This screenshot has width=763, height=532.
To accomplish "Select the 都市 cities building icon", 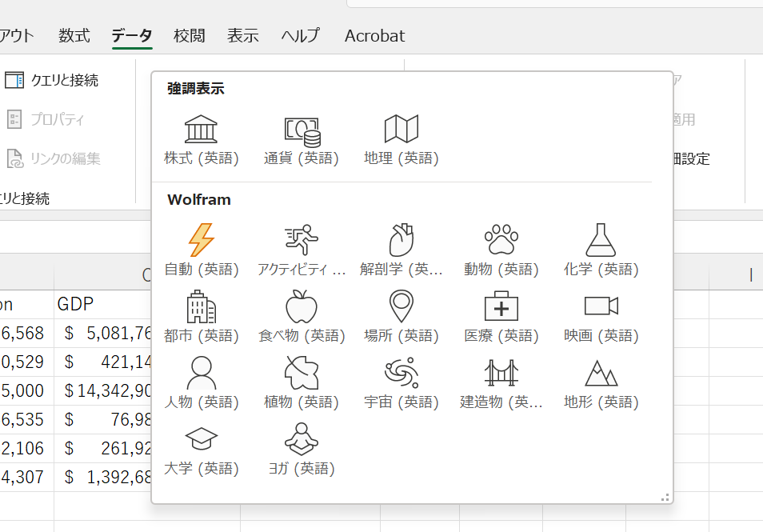I will click(x=201, y=306).
